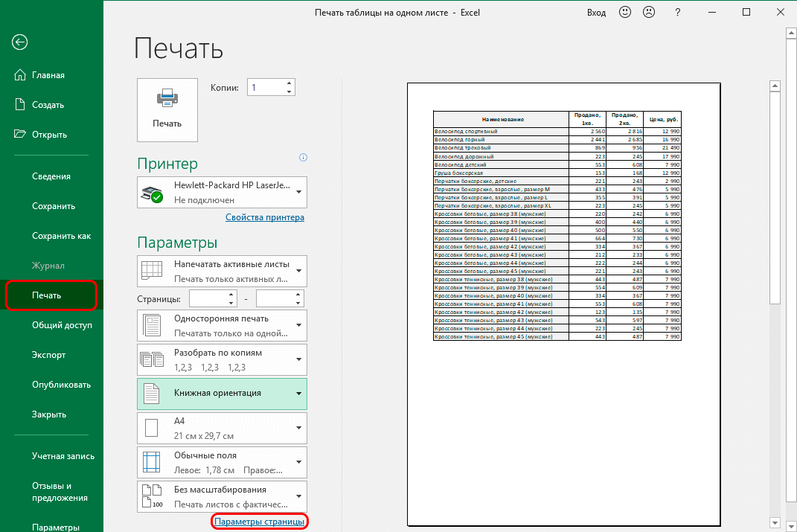
Task: Click the smiley feedback icon
Action: pyautogui.click(x=624, y=12)
